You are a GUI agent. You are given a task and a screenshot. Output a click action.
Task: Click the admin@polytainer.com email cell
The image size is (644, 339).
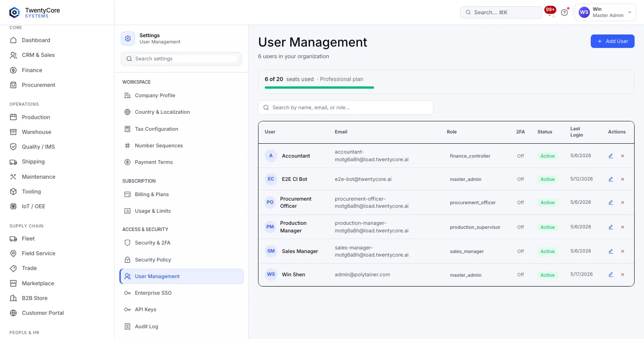click(x=362, y=275)
